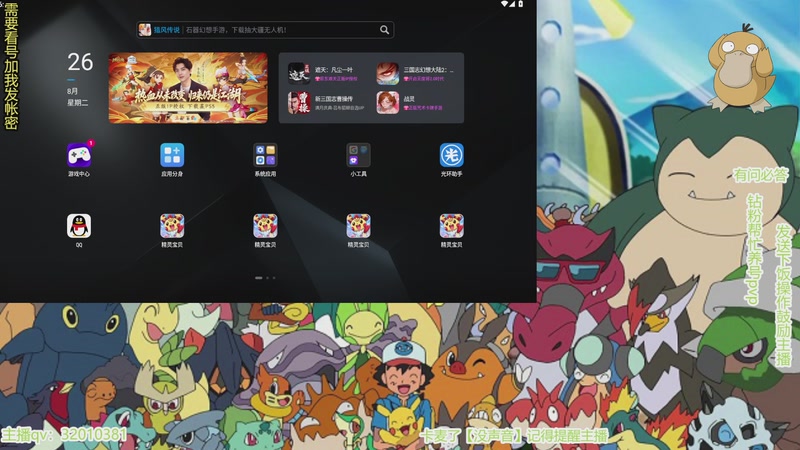
Task: Click the 小工具 label text
Action: click(358, 174)
